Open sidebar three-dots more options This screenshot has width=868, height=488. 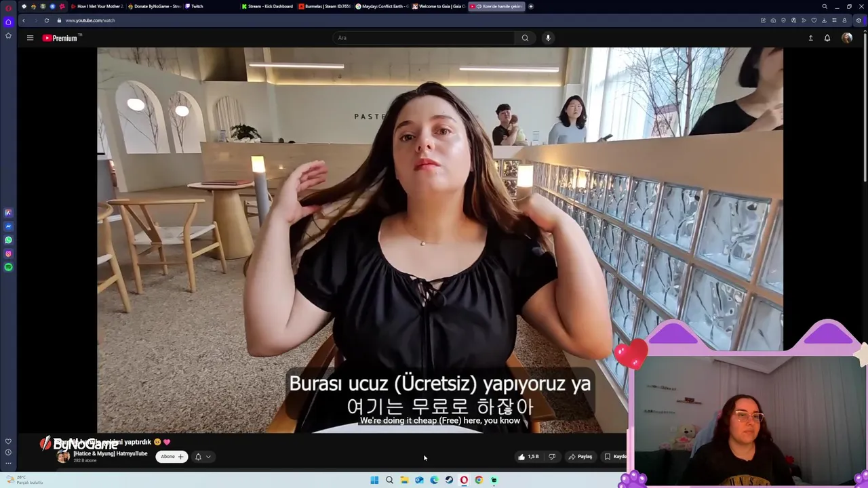point(8,464)
